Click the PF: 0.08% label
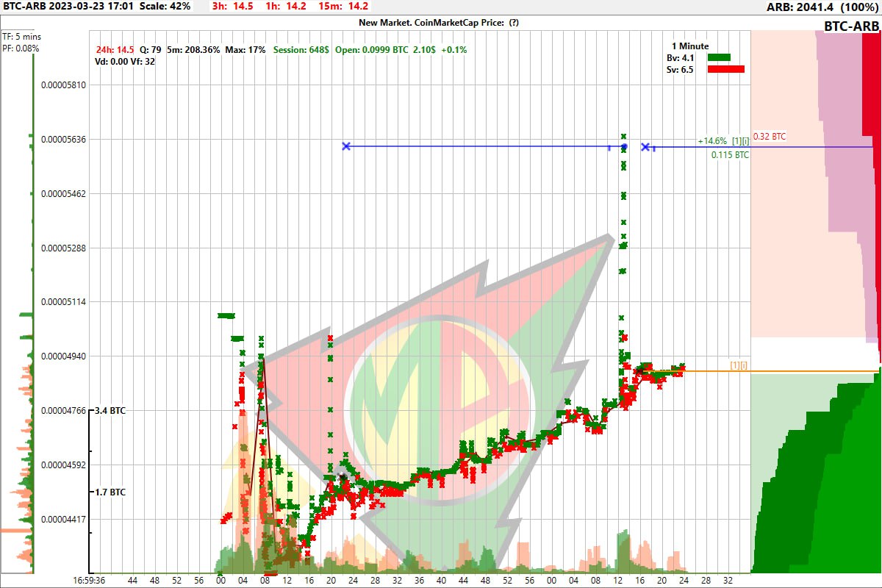The image size is (882, 588). 21,49
